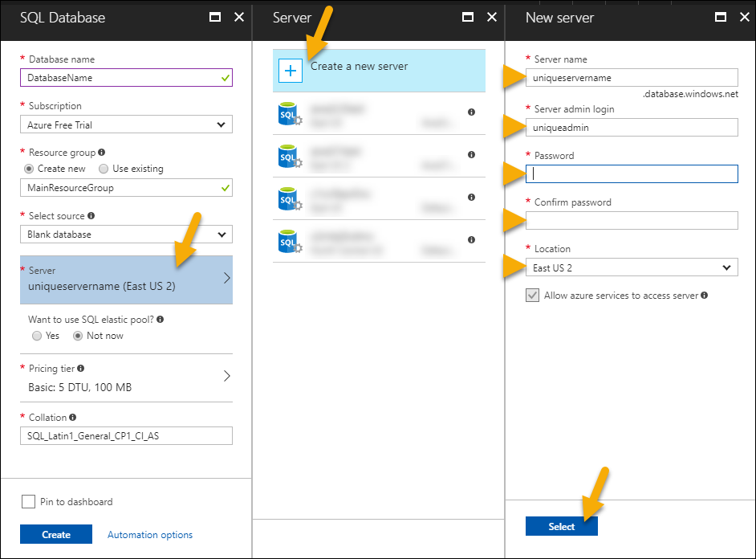756x559 pixels.
Task: Check the Pin to dashboard box
Action: [28, 502]
